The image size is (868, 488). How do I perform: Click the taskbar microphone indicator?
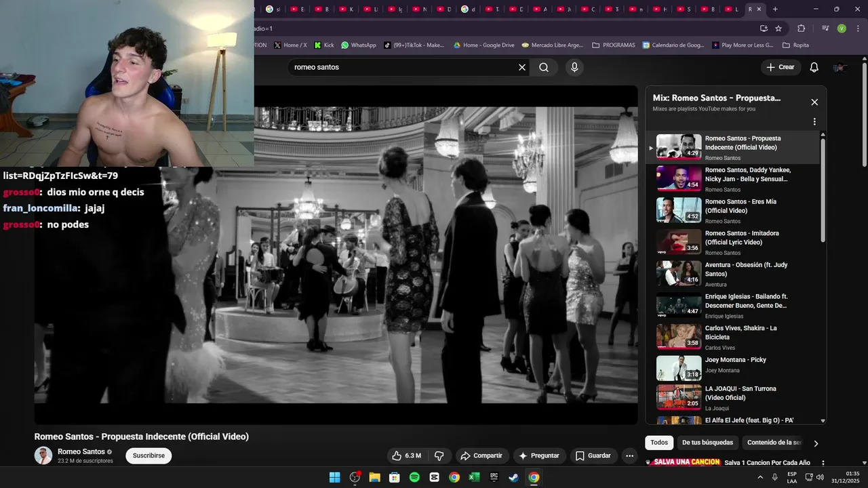point(774,477)
